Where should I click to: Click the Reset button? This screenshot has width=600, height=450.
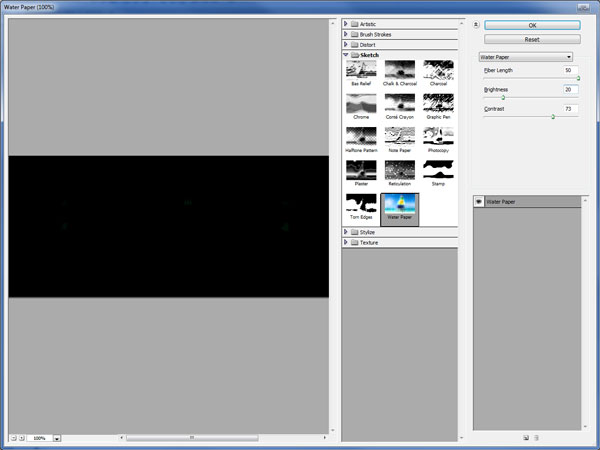tap(532, 39)
